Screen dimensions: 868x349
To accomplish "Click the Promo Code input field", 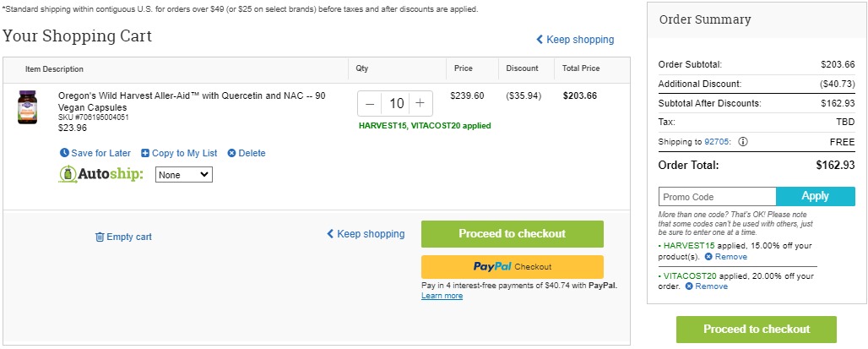I will click(x=718, y=197).
